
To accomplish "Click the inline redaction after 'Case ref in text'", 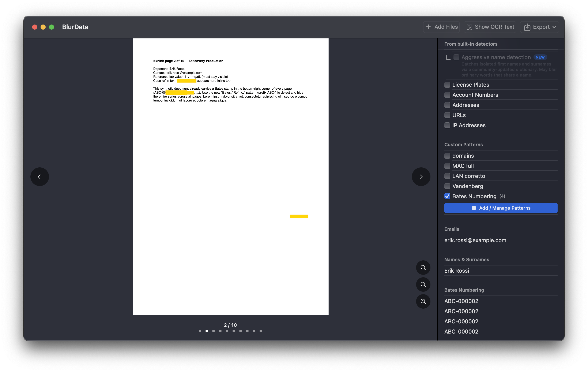I will click(186, 81).
